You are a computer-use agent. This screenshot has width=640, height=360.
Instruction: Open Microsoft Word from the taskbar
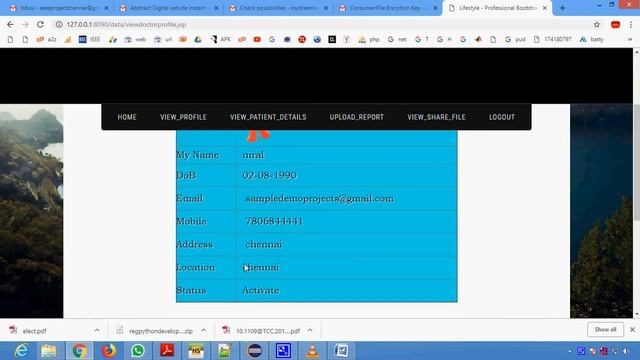click(341, 351)
